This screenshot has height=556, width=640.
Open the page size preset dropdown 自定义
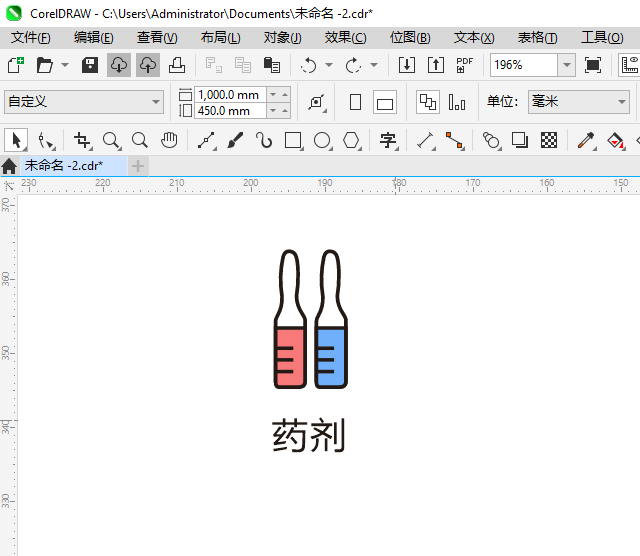tap(84, 102)
